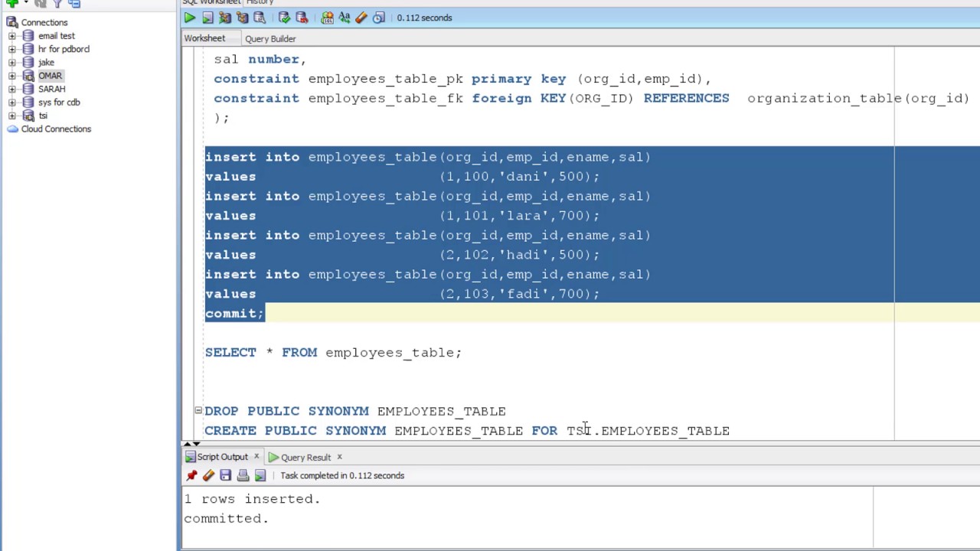Click the Rollback toolbar icon
The width and height of the screenshot is (980, 551).
point(302,18)
